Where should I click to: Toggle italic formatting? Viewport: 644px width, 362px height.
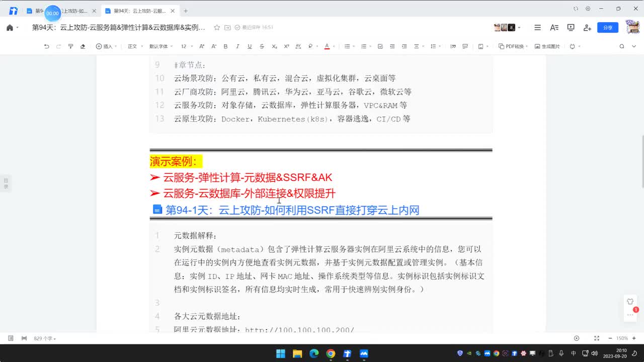[x=237, y=46]
